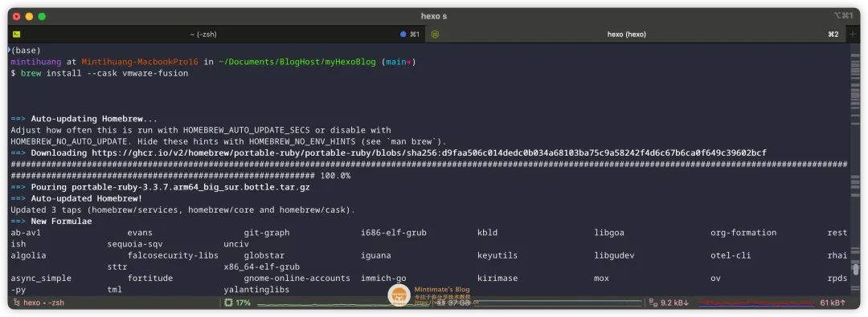868x317 pixels.
Task: Click the 9.2 kB download rate
Action: 675,303
